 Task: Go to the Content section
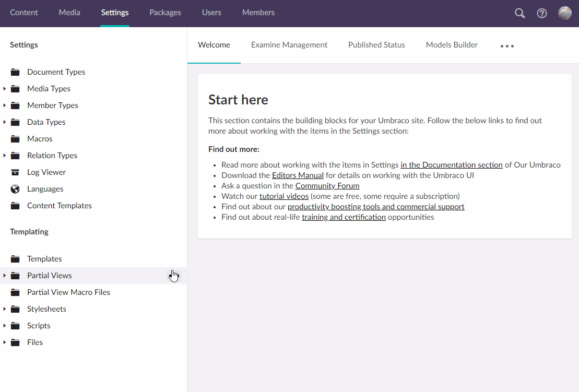point(24,13)
